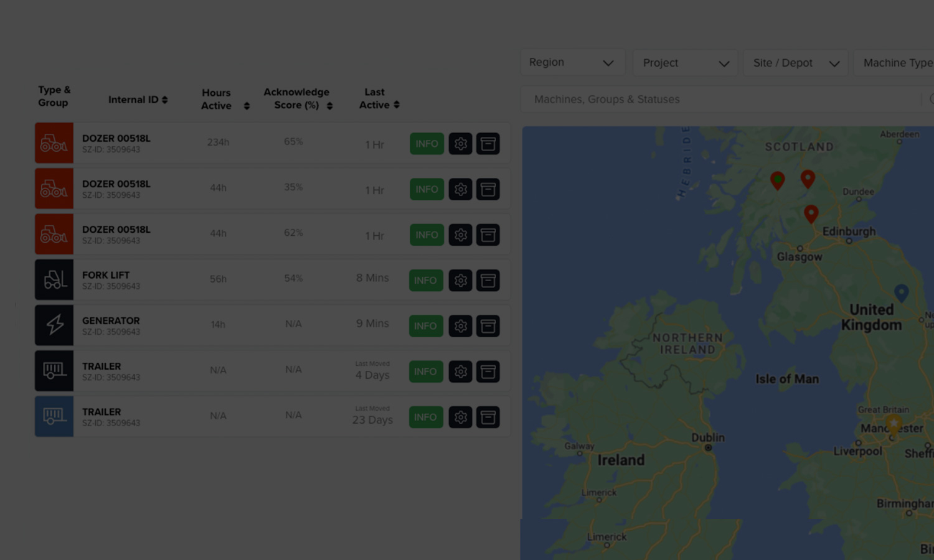
Task: Open the Region filter dropdown
Action: tap(572, 62)
